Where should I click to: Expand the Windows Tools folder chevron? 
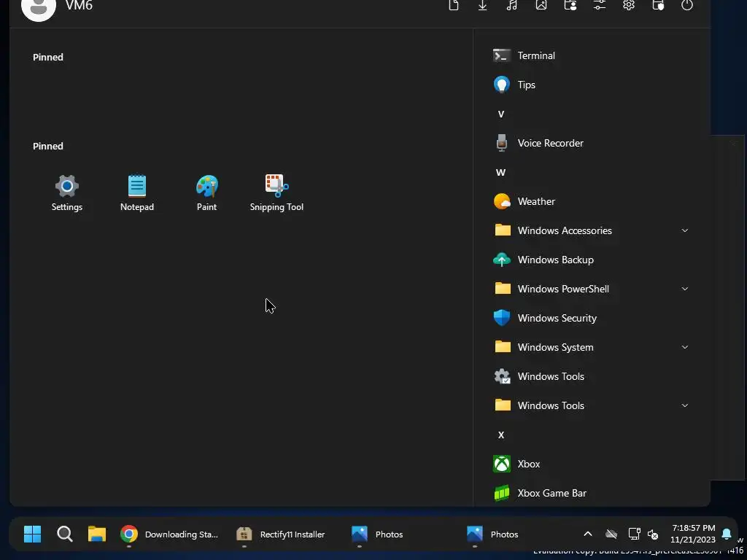click(684, 405)
